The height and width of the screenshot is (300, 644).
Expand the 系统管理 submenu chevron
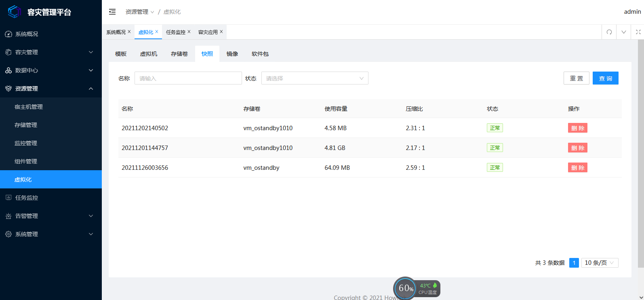[91, 234]
